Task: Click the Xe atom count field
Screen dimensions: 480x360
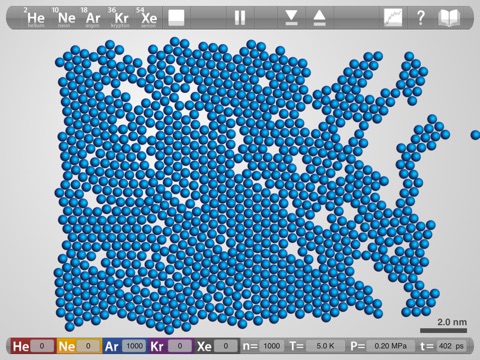Action: tap(226, 346)
